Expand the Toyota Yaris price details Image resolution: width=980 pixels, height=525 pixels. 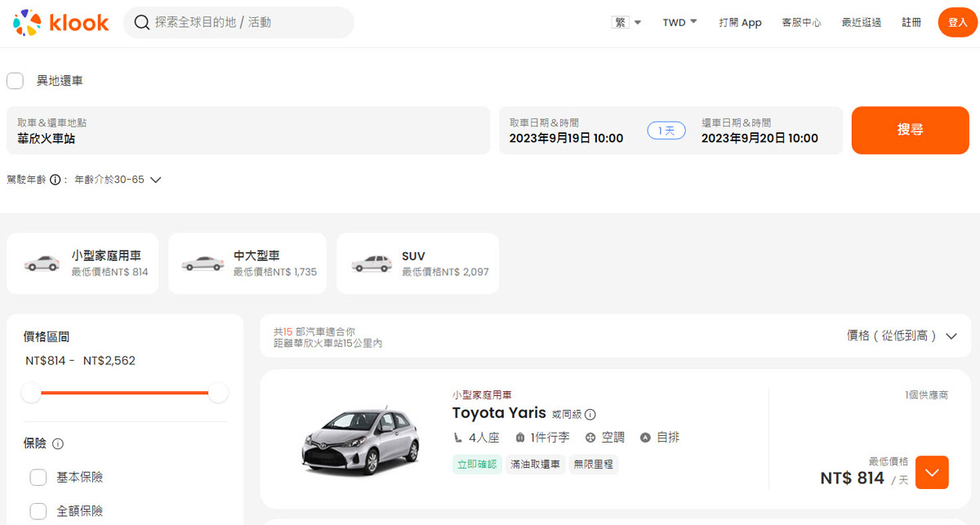(x=933, y=472)
